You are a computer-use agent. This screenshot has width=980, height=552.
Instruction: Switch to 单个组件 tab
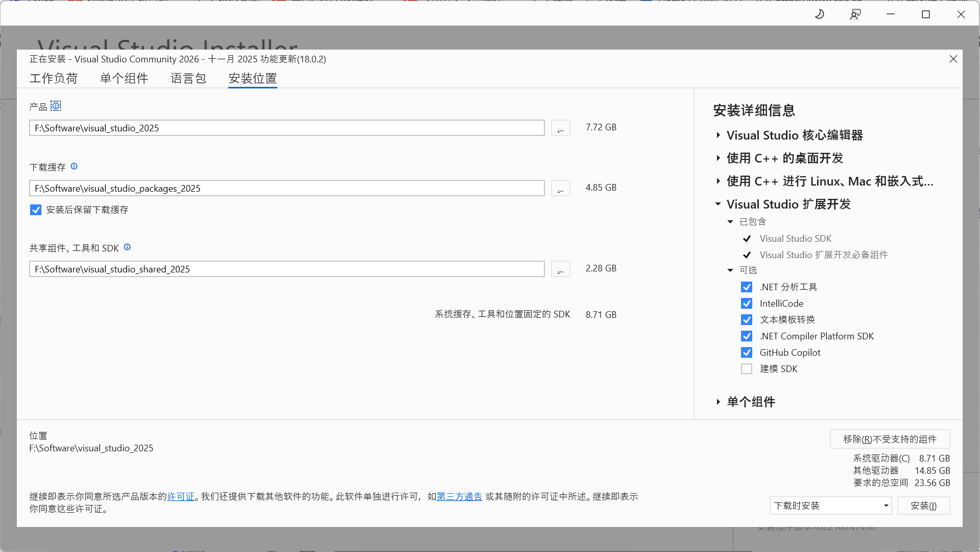pos(124,79)
